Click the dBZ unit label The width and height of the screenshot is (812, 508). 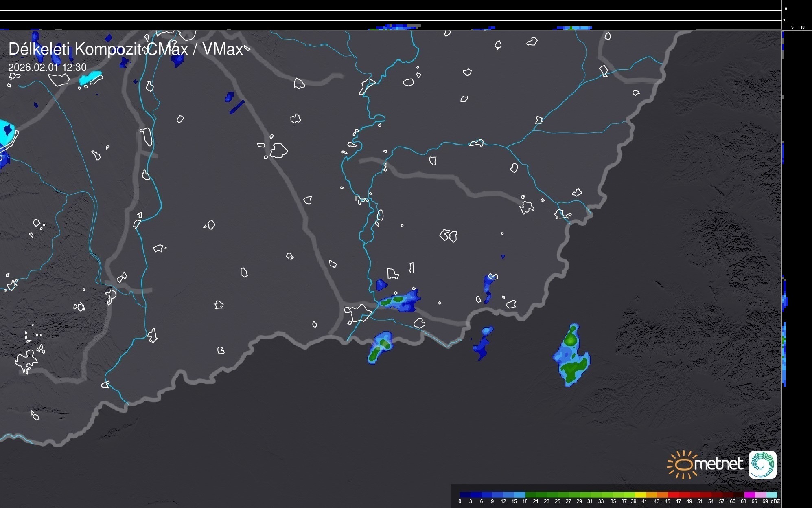[x=775, y=501]
